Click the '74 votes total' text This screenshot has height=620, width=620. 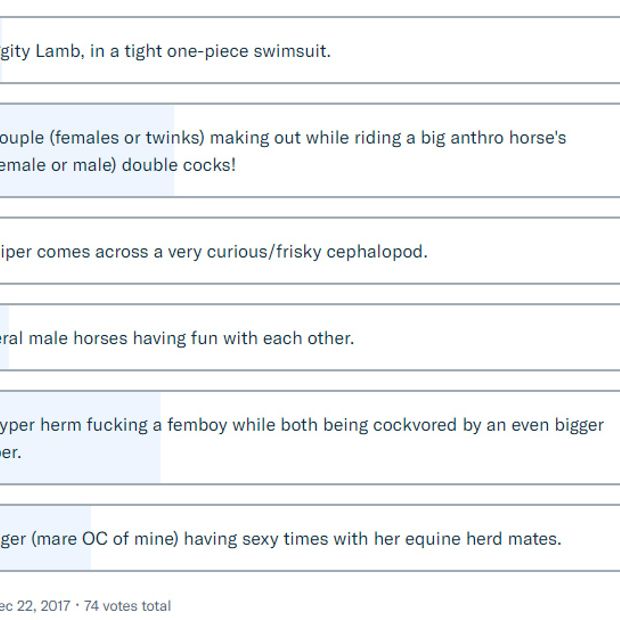[127, 605]
